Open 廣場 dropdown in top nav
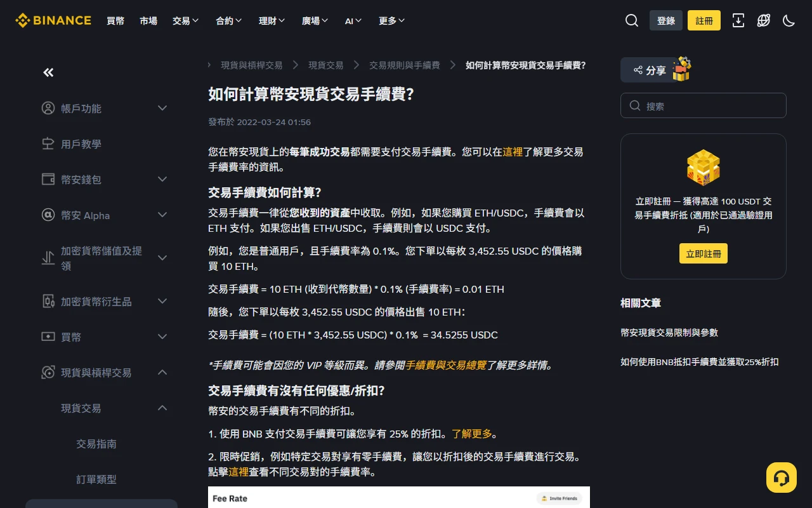The height and width of the screenshot is (508, 812). [x=315, y=21]
